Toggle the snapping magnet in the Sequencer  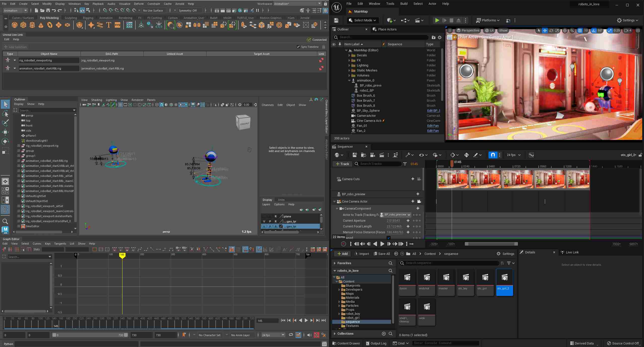[493, 155]
